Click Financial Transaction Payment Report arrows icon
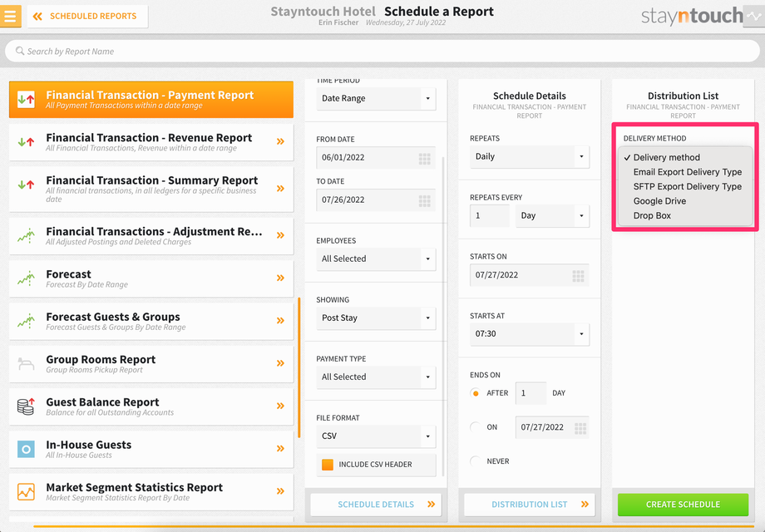The image size is (765, 532). 26,100
